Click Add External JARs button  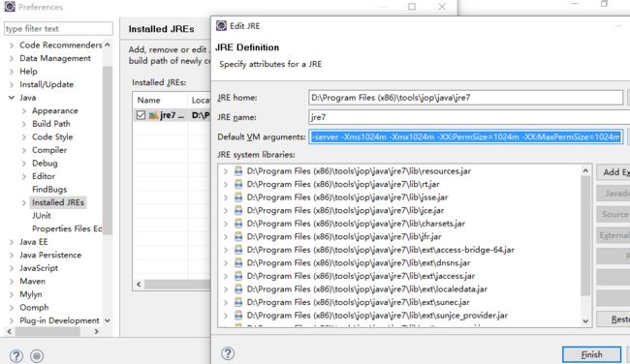click(x=614, y=172)
